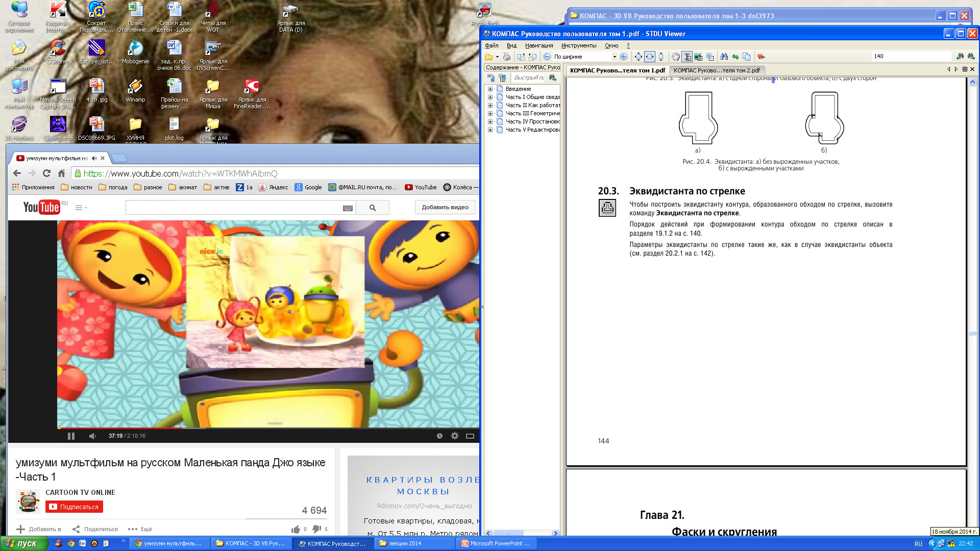Open the Окно menu
Screen dimensions: 980x551
(611, 45)
